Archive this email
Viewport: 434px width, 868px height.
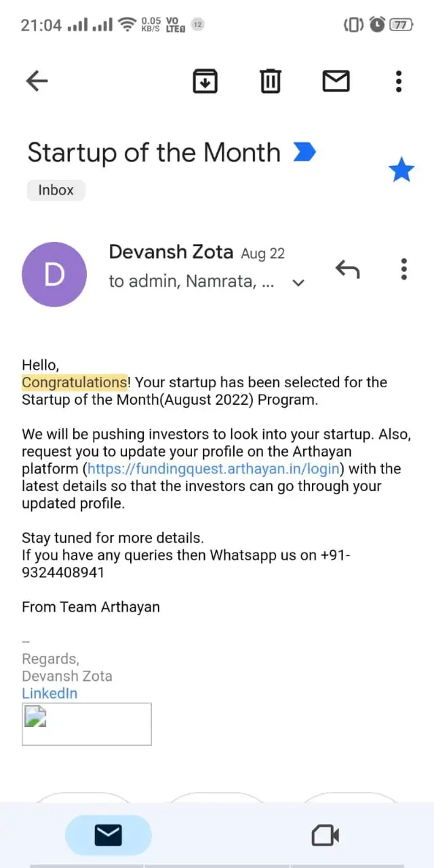[205, 81]
